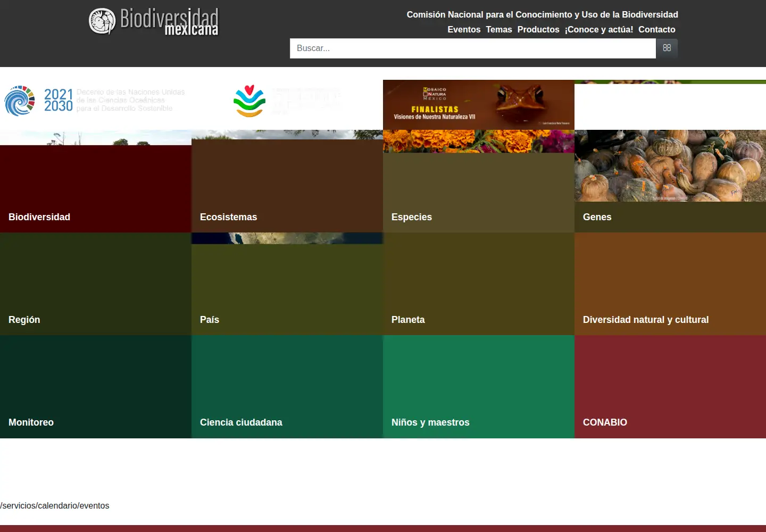766x532 pixels.
Task: Open the Finalistas Mosaico Natura México banner
Action: [479, 105]
